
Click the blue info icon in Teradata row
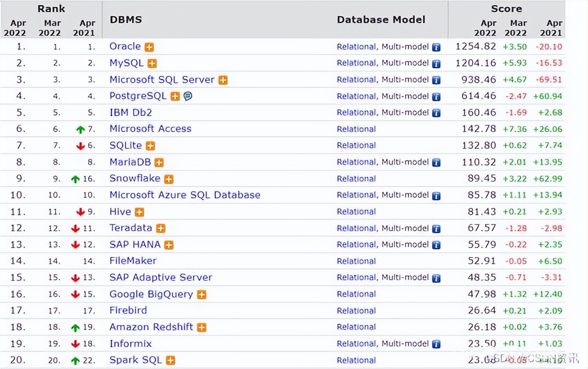point(436,229)
